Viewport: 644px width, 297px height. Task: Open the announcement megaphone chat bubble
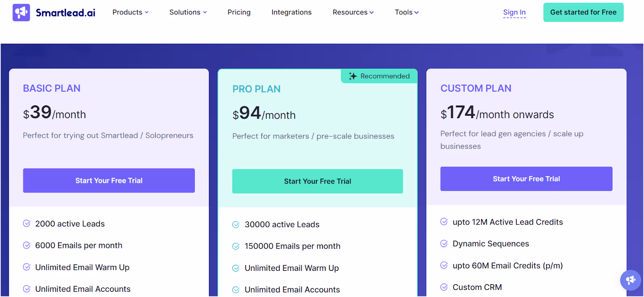coord(630,280)
